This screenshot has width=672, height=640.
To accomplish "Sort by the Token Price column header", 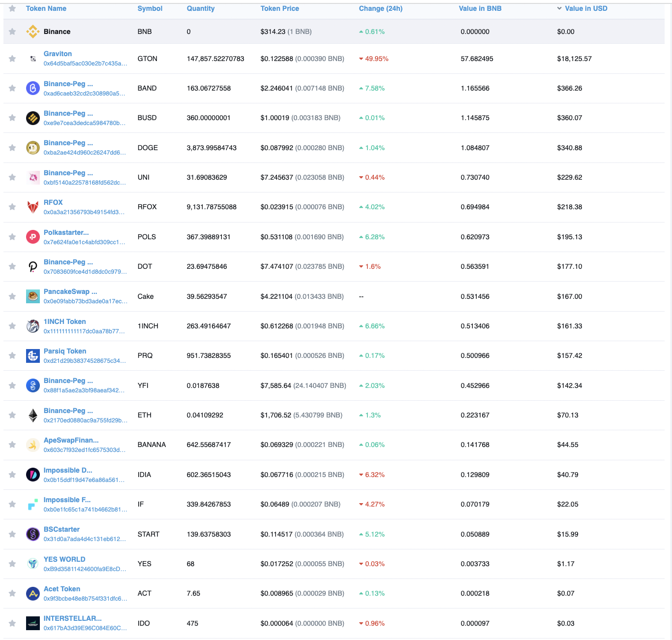I will click(x=280, y=8).
